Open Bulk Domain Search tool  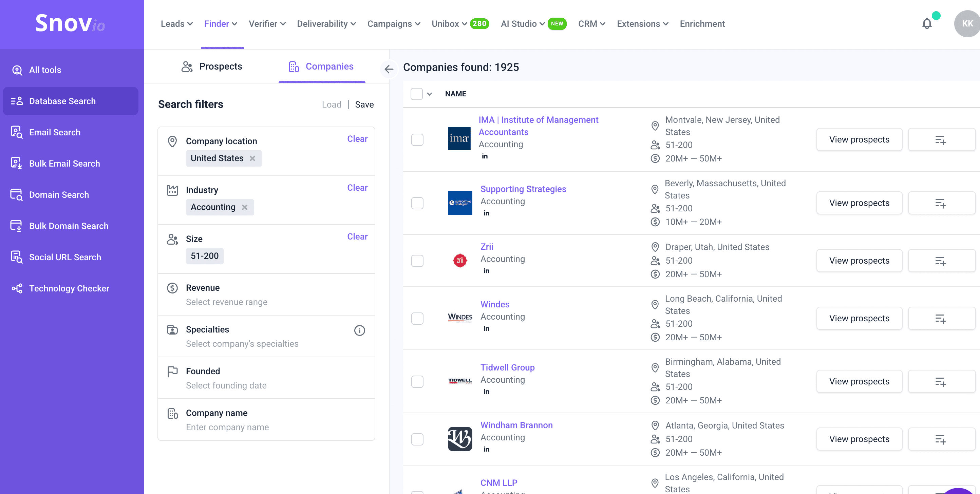coord(70,226)
